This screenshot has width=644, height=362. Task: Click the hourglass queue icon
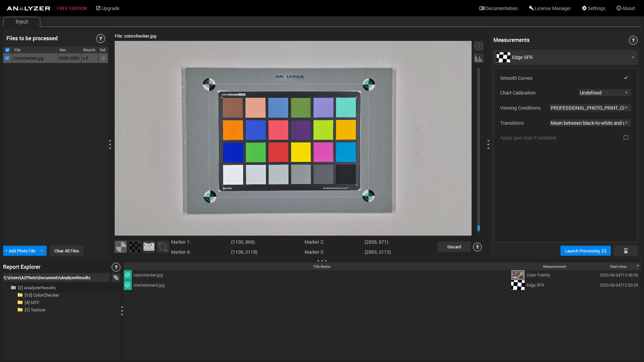(626, 251)
